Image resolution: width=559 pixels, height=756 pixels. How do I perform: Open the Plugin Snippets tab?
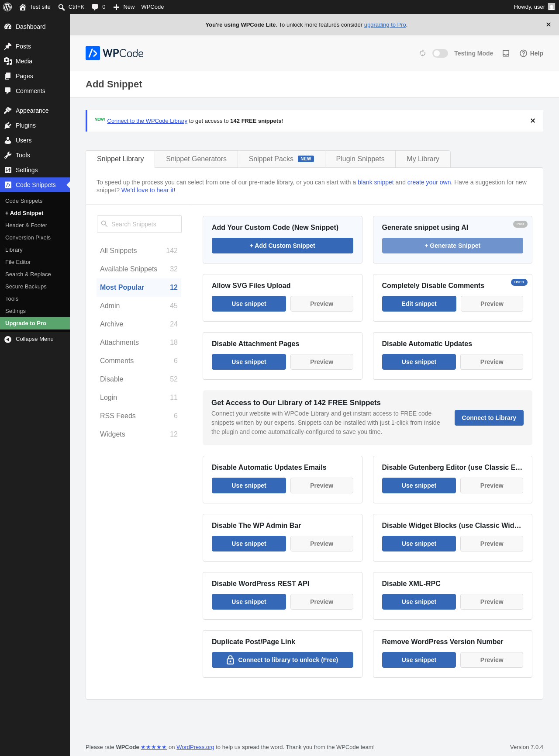point(360,159)
